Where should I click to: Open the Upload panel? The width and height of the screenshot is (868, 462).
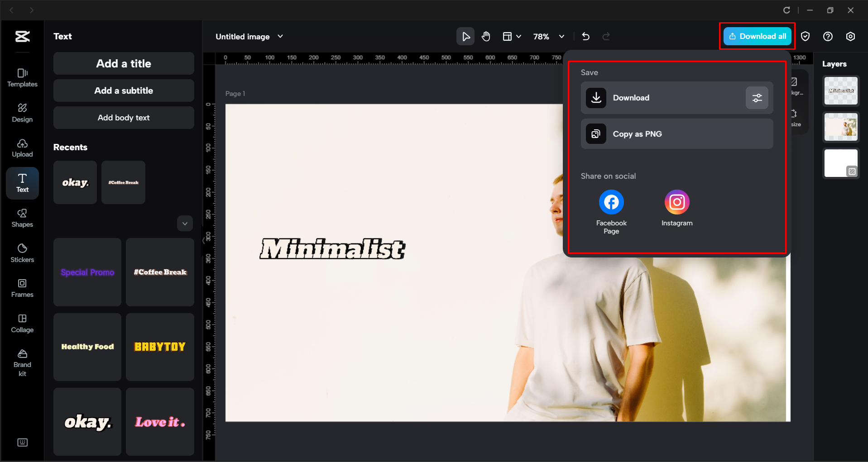[22, 148]
